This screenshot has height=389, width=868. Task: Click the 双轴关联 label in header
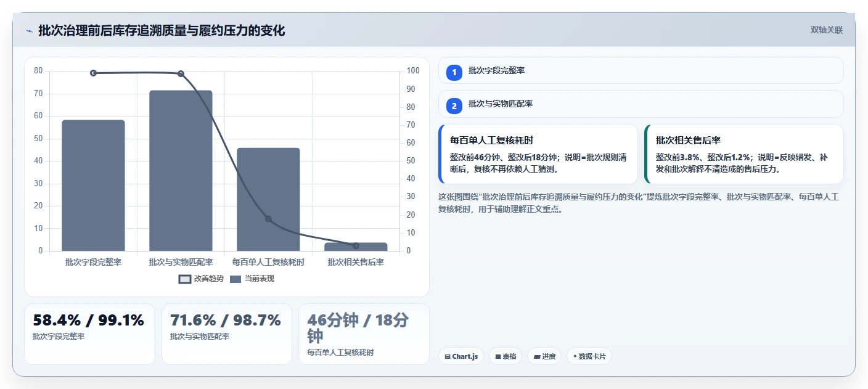(x=826, y=30)
